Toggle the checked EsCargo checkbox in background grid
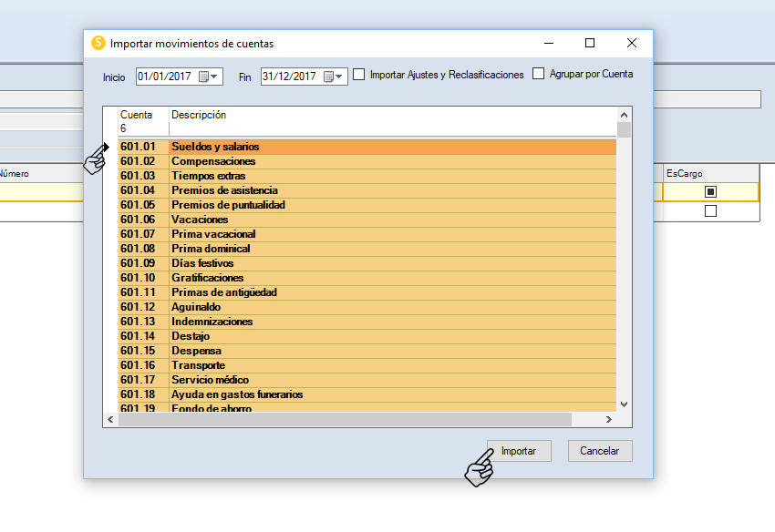 coord(710,192)
